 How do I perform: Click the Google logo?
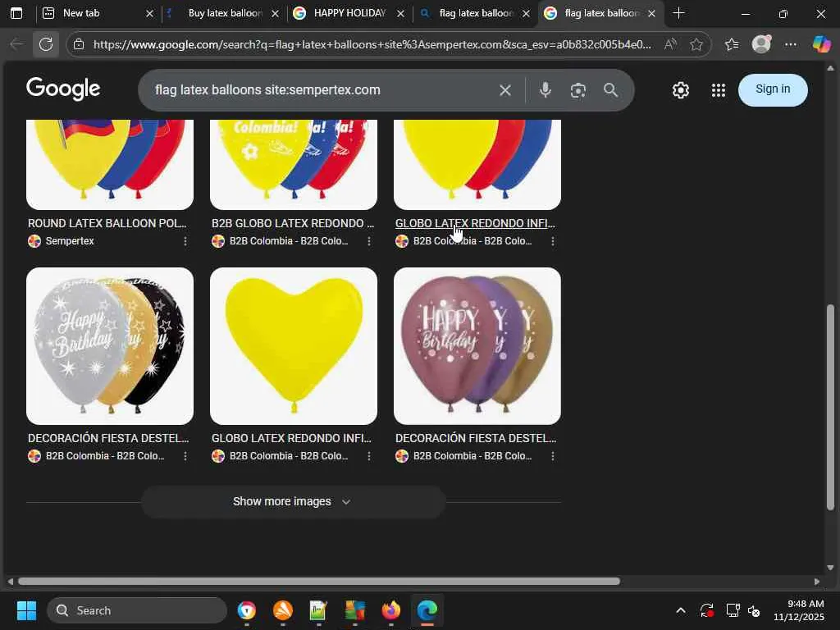63,89
